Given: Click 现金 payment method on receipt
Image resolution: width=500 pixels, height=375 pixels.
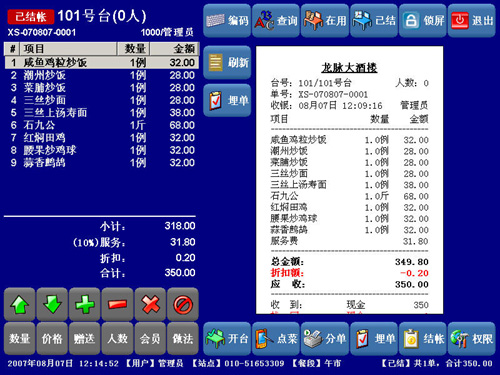Looking at the screenshot, I should [356, 305].
